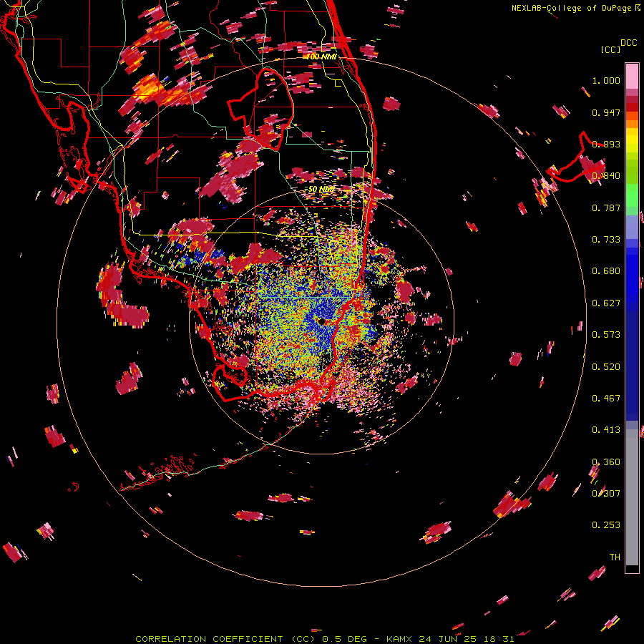Click the 0.840 legend value
This screenshot has width=644, height=644.
[x=606, y=176]
